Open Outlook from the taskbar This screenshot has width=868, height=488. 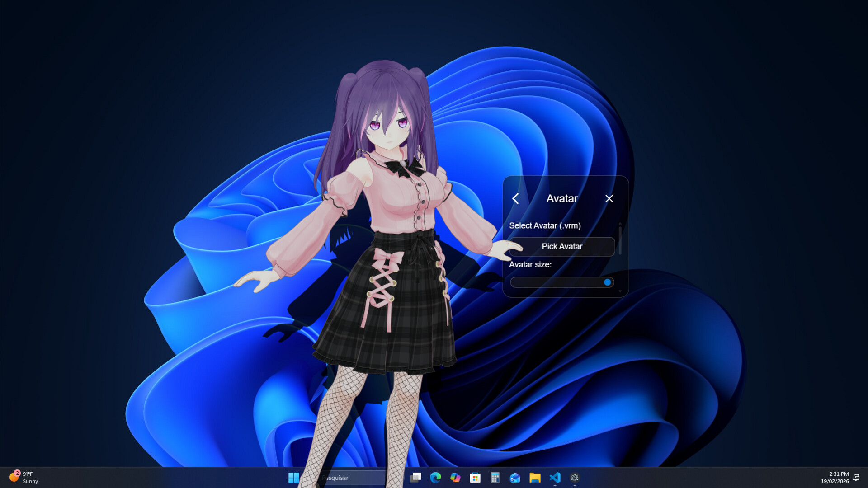pos(515,478)
